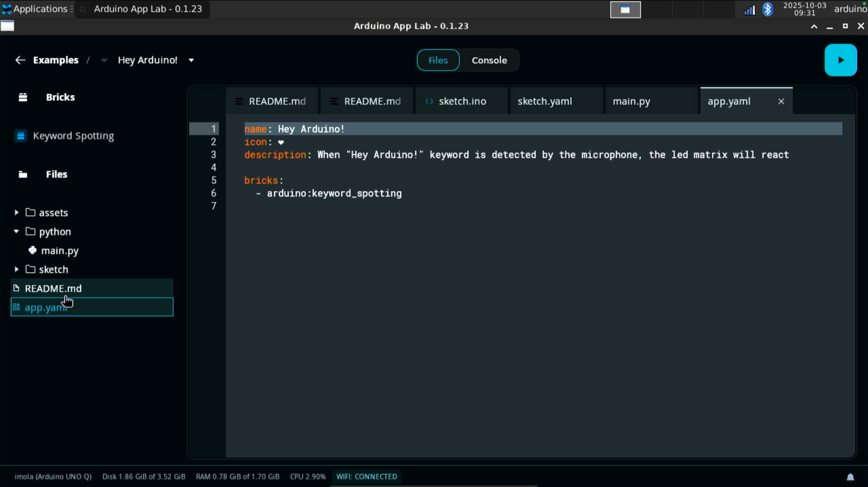Image resolution: width=868 pixels, height=487 pixels.
Task: Click the Files section folder icon
Action: [23, 174]
